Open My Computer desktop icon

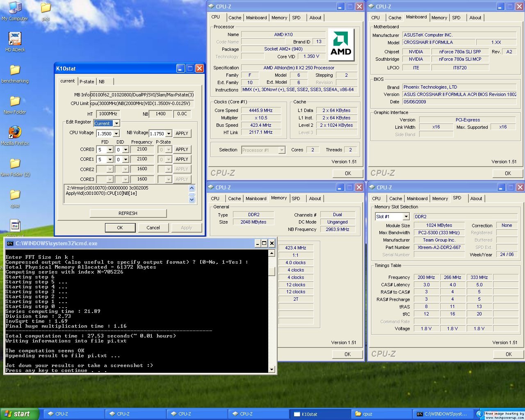pos(15,11)
